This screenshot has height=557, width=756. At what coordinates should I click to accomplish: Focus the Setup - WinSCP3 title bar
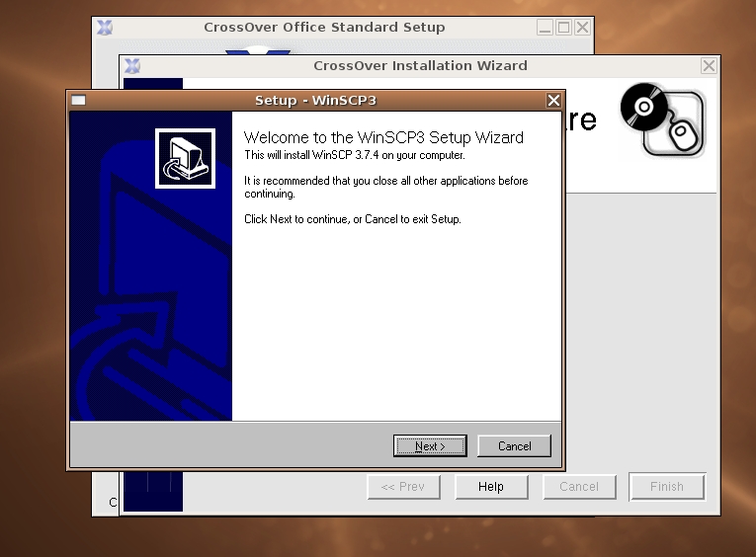pyautogui.click(x=315, y=101)
